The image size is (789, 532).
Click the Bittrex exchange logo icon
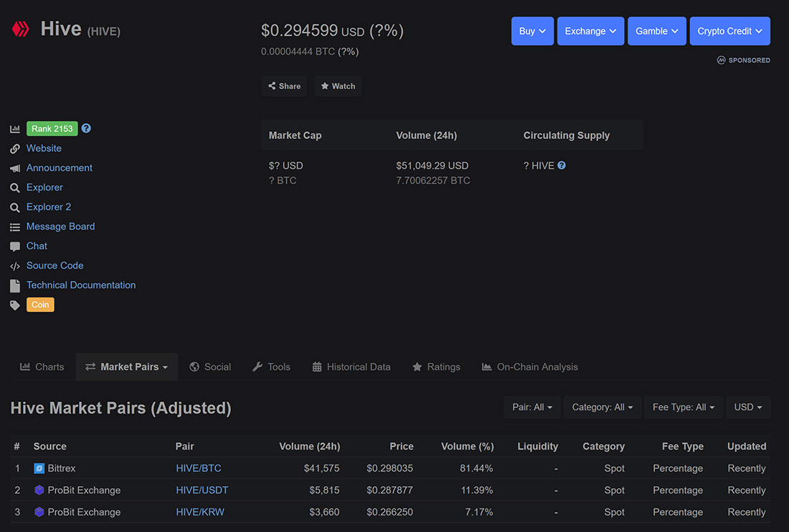[x=39, y=468]
